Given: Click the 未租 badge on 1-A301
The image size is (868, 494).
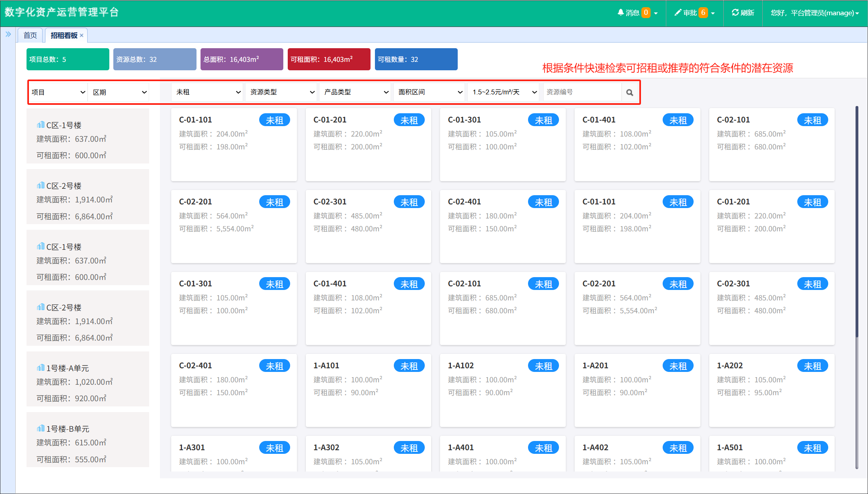Looking at the screenshot, I should (x=274, y=448).
